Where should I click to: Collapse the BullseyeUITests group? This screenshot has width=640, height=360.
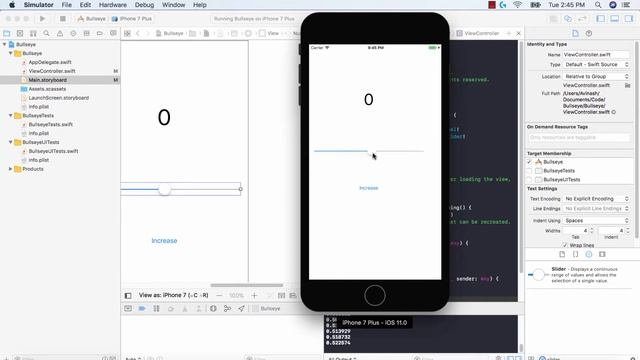point(11,142)
